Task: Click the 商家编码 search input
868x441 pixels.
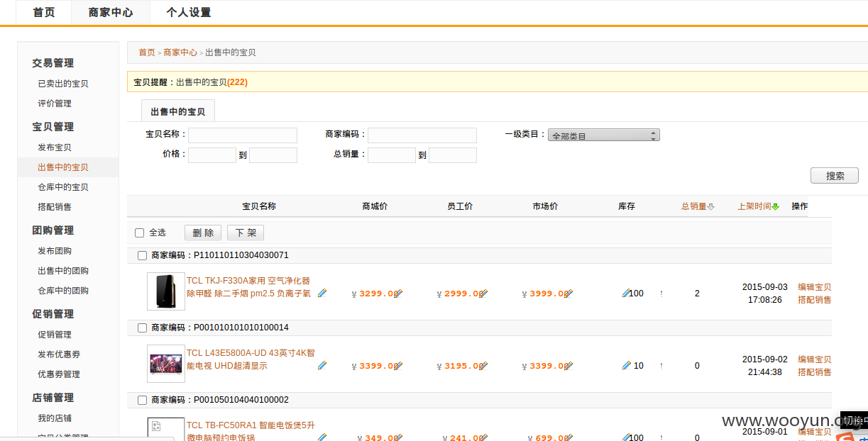Action: 422,135
